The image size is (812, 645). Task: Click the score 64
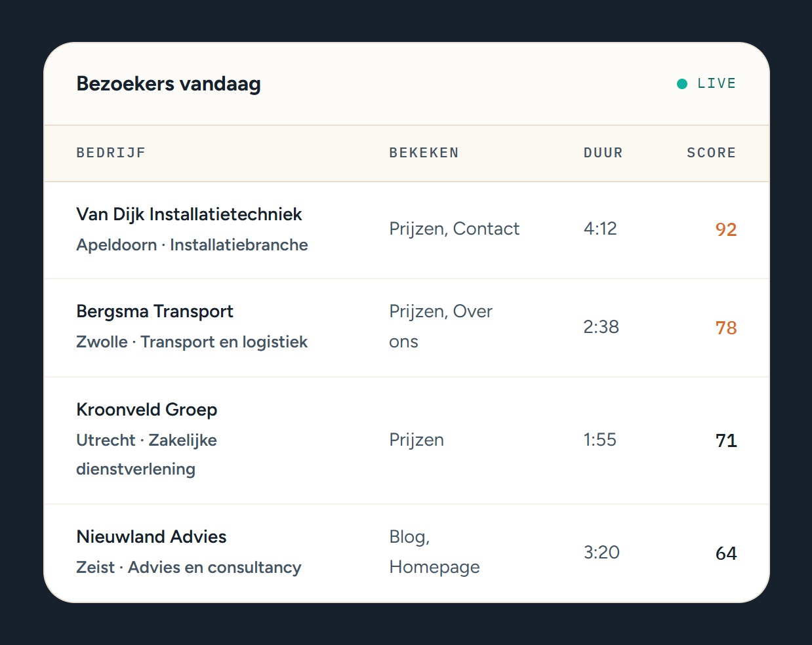[726, 553]
